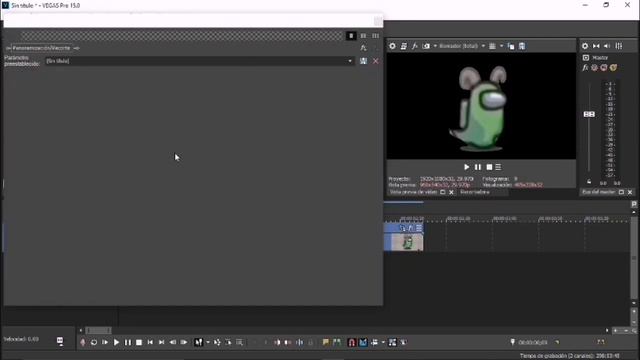This screenshot has width=640, height=360.
Task: Open split screen view dropdown arrow
Action: (x=435, y=46)
